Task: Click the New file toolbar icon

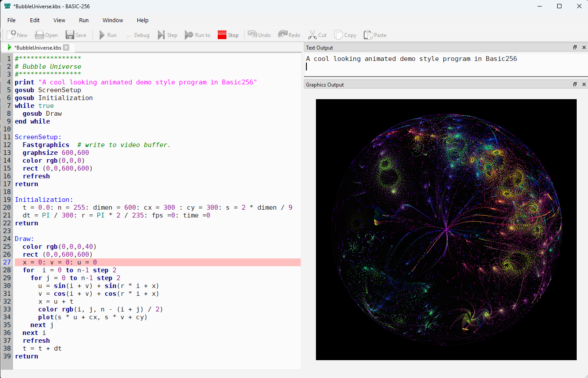Action: point(17,35)
